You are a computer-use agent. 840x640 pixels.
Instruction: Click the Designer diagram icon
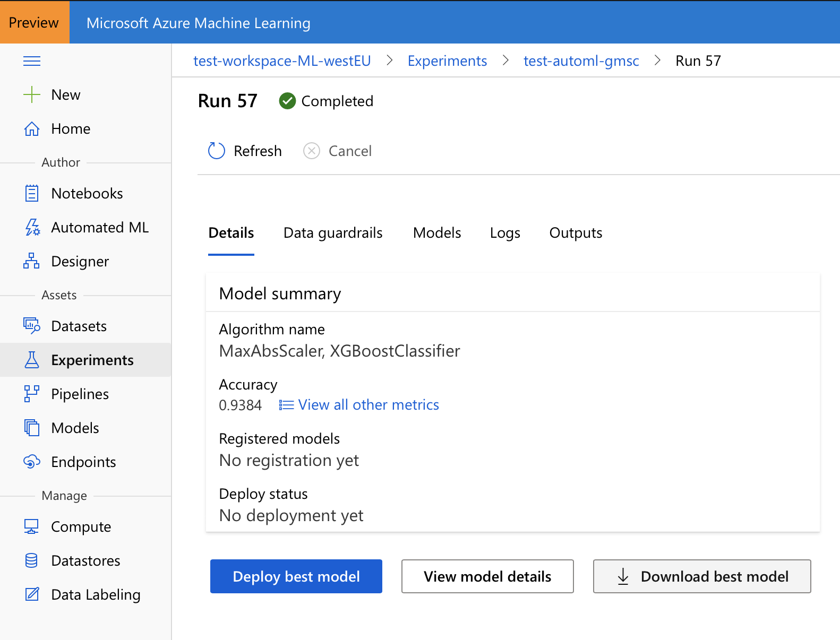32,261
